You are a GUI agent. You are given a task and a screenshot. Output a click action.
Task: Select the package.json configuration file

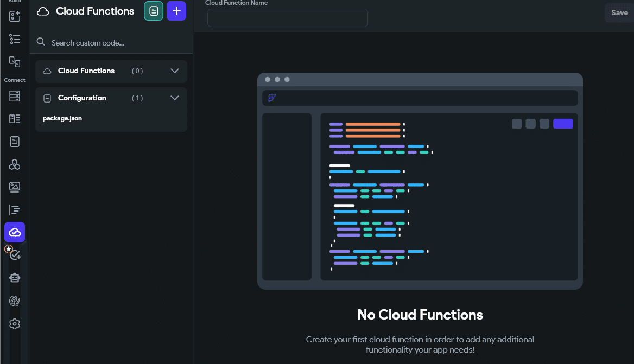[x=62, y=118]
